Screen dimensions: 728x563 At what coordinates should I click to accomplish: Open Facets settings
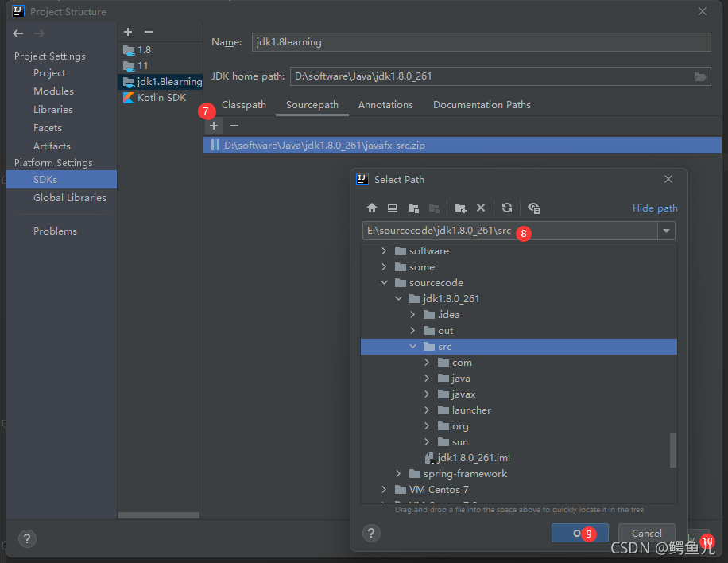click(48, 128)
